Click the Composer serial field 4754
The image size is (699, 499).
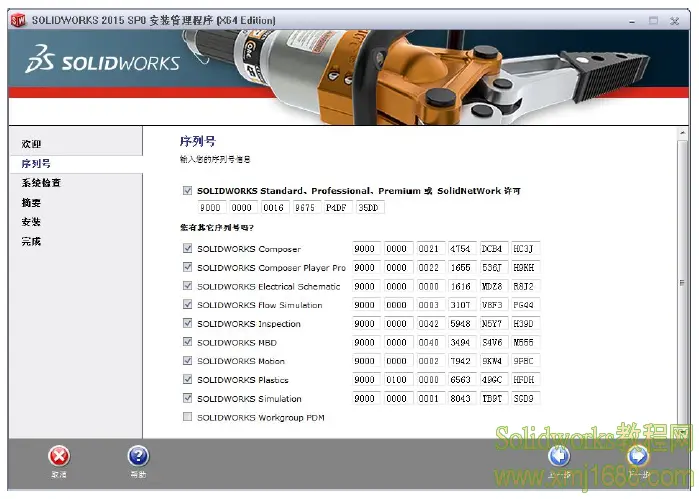(x=461, y=248)
